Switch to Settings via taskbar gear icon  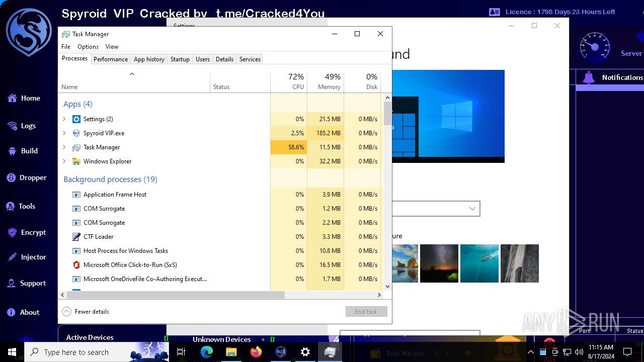(305, 352)
